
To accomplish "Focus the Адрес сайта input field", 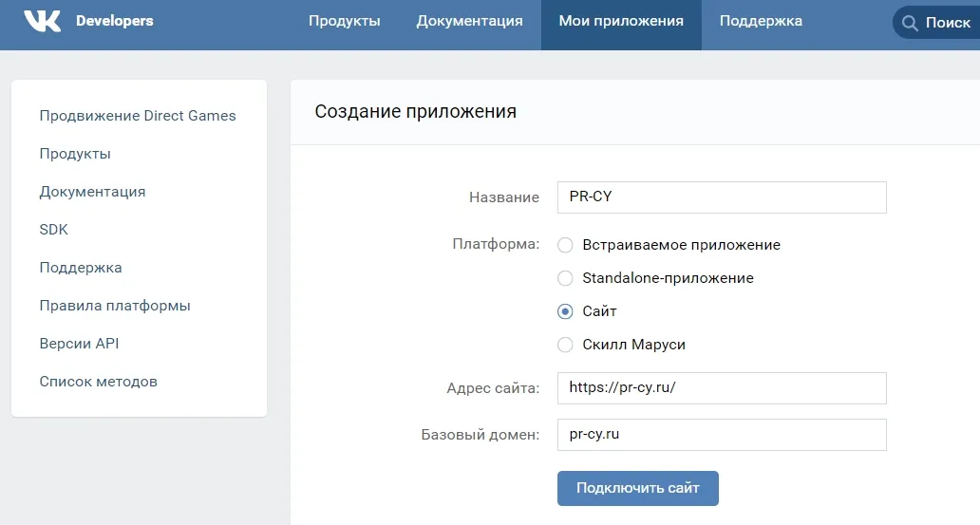I will coord(722,388).
